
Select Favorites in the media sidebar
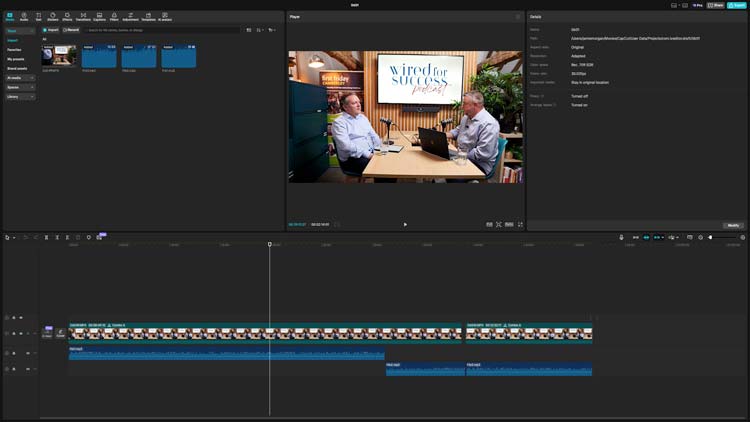tap(15, 49)
